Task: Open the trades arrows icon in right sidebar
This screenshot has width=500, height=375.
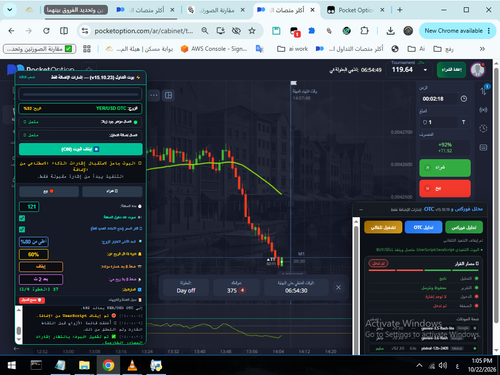Action: 483,91
